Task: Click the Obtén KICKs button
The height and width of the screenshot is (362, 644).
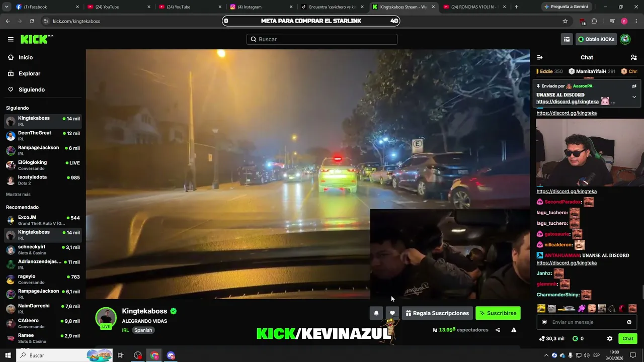Action: coord(596,39)
